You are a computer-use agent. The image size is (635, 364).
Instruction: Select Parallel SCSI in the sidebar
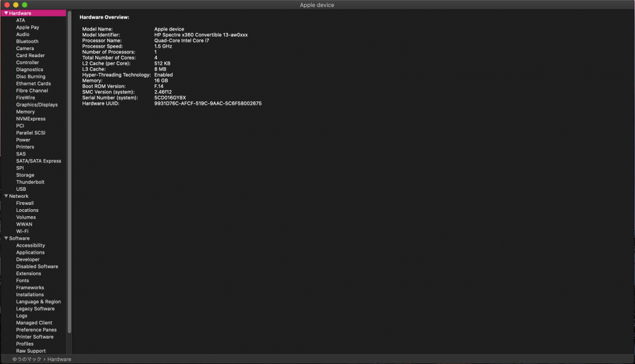click(30, 133)
